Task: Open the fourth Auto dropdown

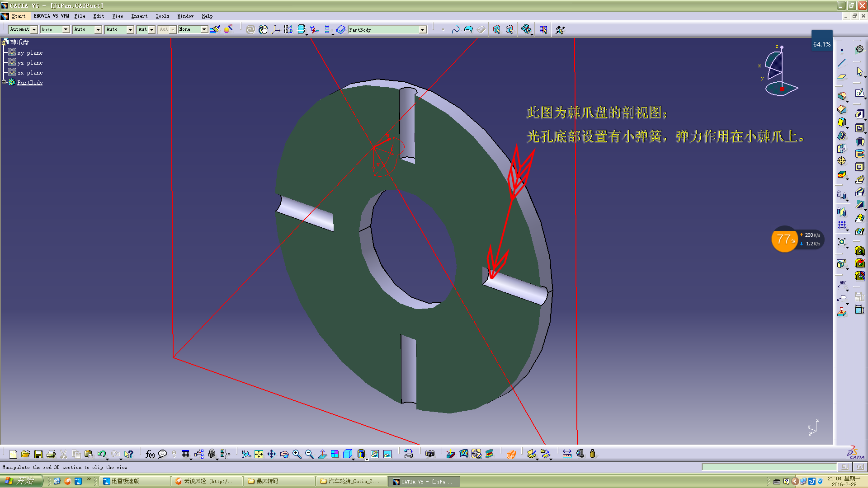Action: (x=130, y=29)
